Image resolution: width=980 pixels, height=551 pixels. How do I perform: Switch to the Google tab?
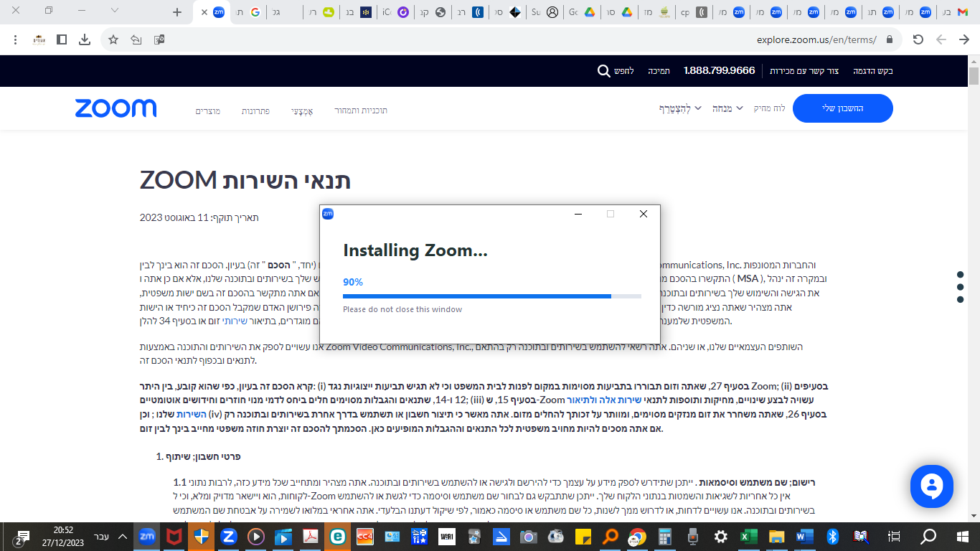tap(249, 12)
